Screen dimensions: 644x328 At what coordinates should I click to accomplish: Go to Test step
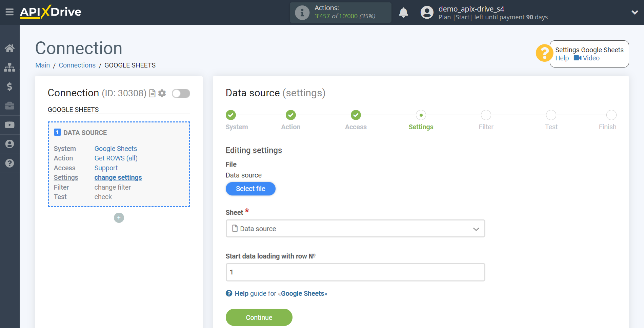(551, 115)
